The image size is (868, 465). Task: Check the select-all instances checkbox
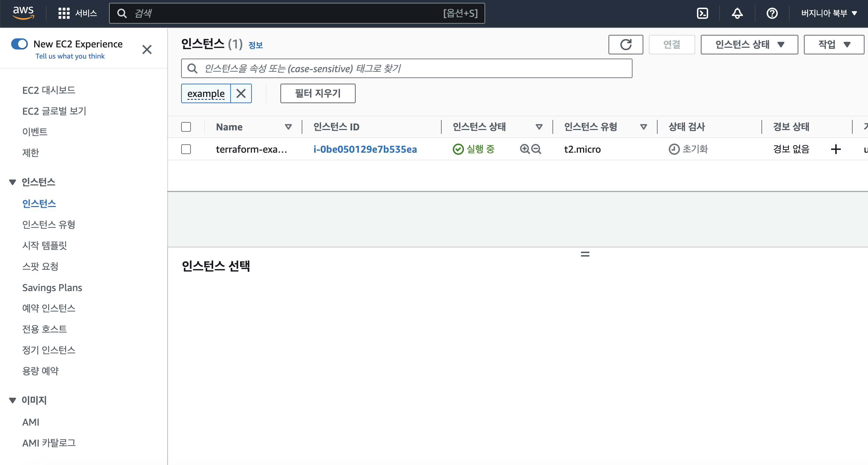click(186, 127)
